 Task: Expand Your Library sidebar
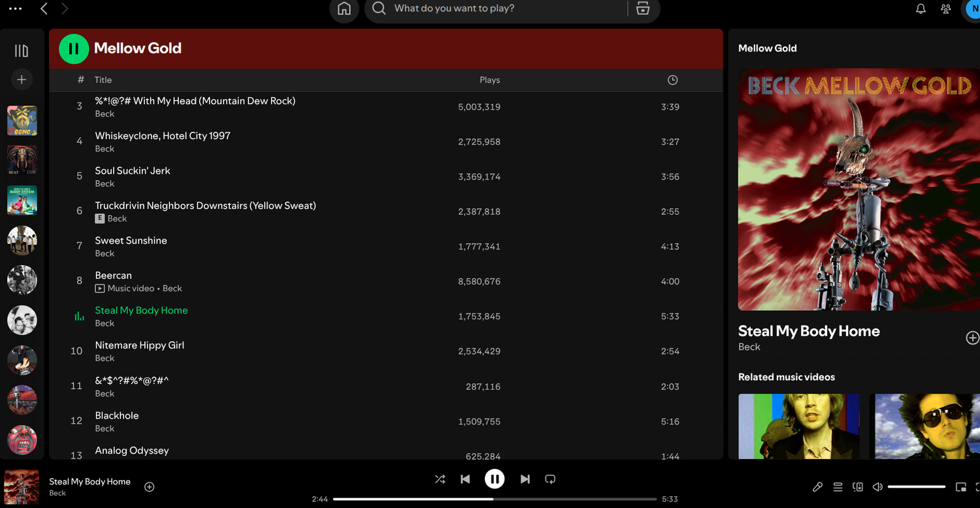point(22,50)
